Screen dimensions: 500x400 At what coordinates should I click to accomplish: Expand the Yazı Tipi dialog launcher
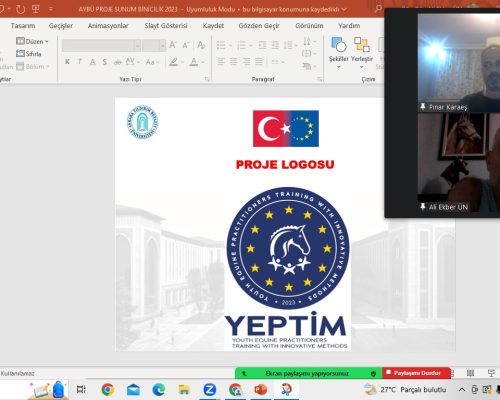click(x=207, y=79)
